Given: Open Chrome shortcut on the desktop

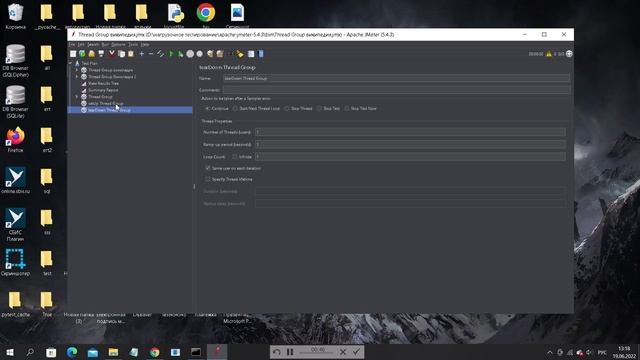Looking at the screenshot, I should (206, 16).
